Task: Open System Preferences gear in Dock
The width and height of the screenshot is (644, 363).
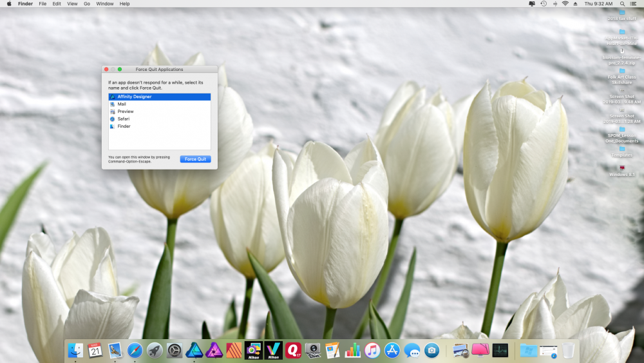Action: pyautogui.click(x=175, y=351)
